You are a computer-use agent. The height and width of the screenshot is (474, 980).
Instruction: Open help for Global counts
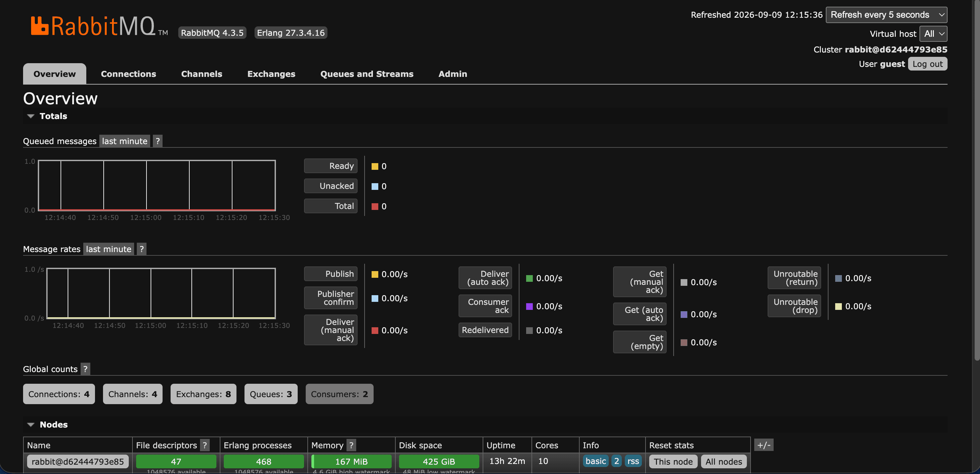[85, 369]
